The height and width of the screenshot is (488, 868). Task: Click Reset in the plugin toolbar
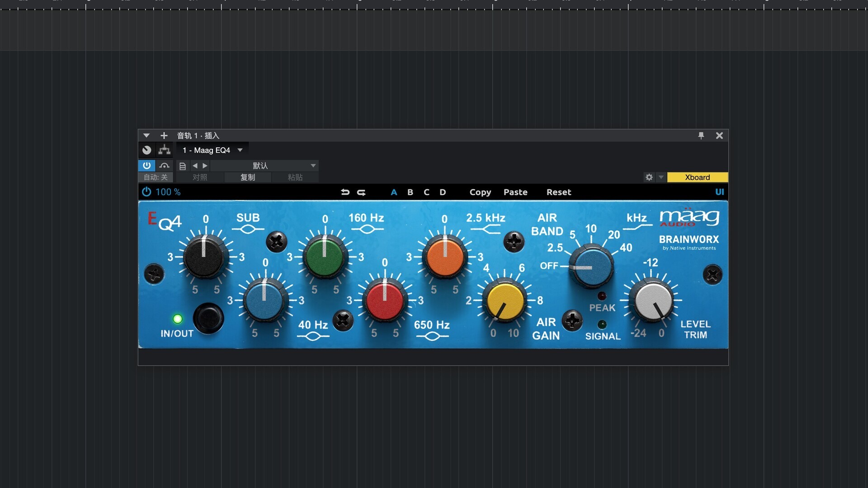(559, 192)
